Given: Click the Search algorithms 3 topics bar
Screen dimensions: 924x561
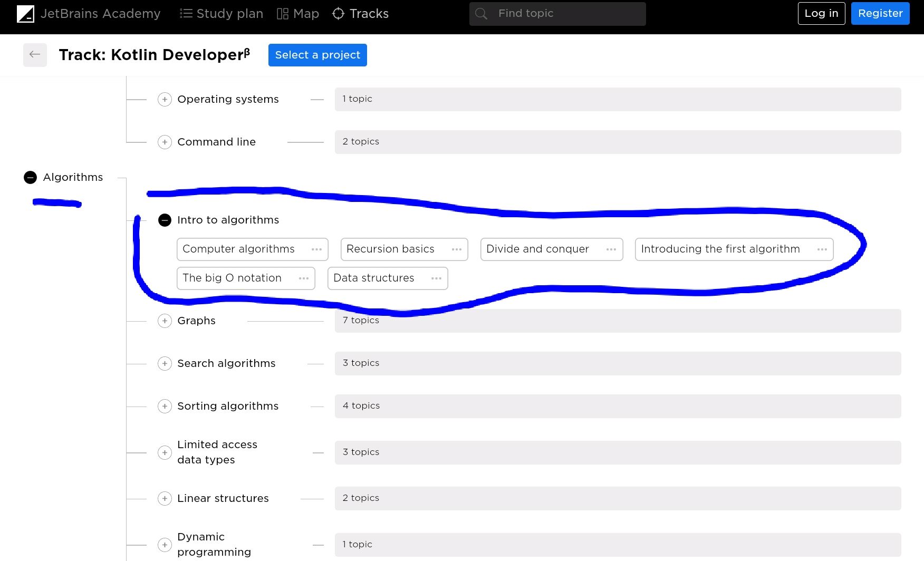Looking at the screenshot, I should (x=618, y=364).
